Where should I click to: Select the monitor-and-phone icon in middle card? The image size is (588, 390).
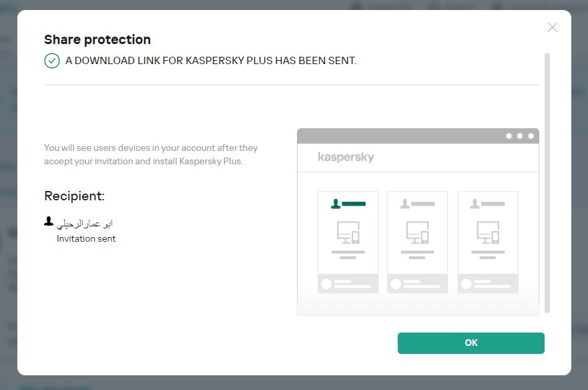click(418, 232)
